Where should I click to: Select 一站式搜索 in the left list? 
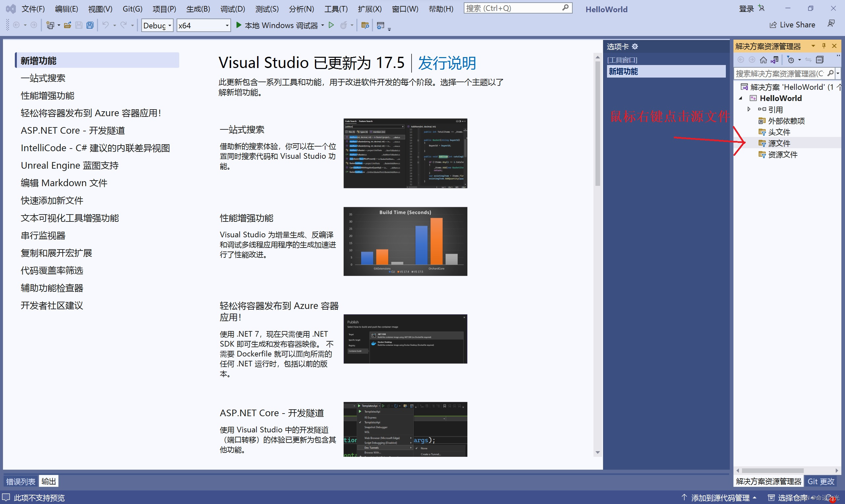click(43, 78)
